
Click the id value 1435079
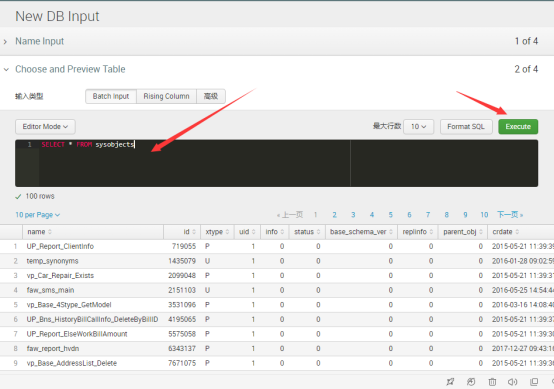coord(182,261)
